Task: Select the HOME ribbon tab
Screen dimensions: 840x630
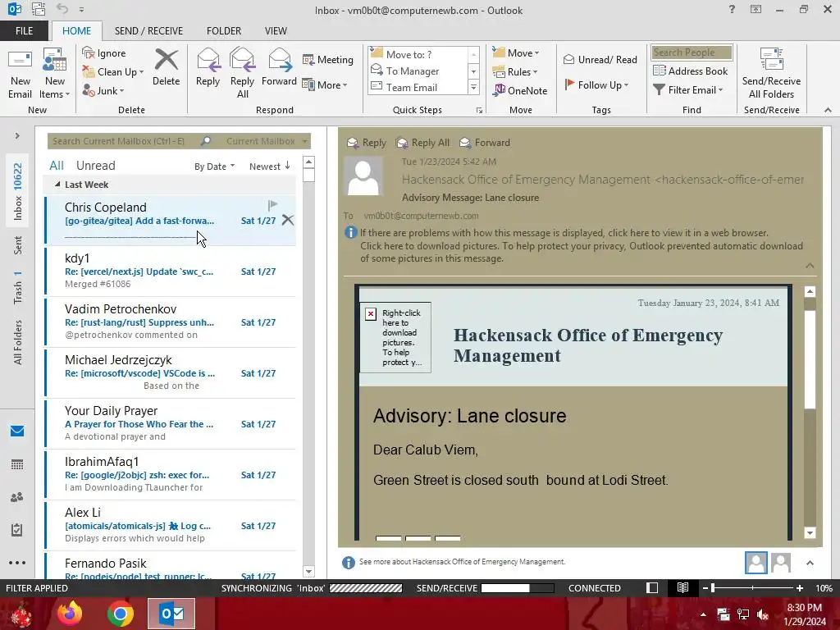Action: click(76, 31)
